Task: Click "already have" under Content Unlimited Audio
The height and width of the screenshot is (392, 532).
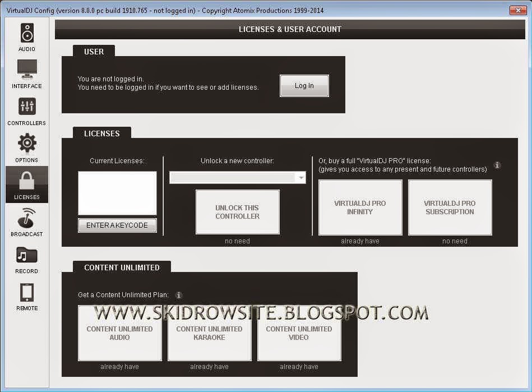Action: [119, 367]
